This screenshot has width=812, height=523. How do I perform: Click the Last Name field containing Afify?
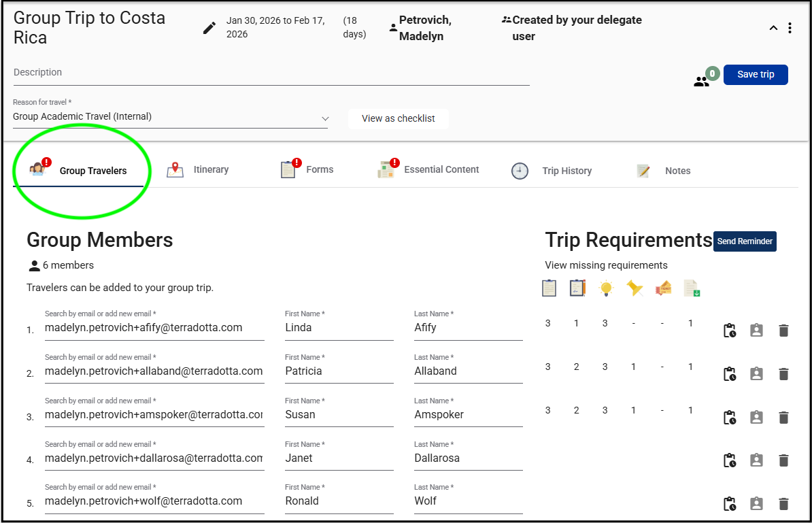click(x=468, y=328)
